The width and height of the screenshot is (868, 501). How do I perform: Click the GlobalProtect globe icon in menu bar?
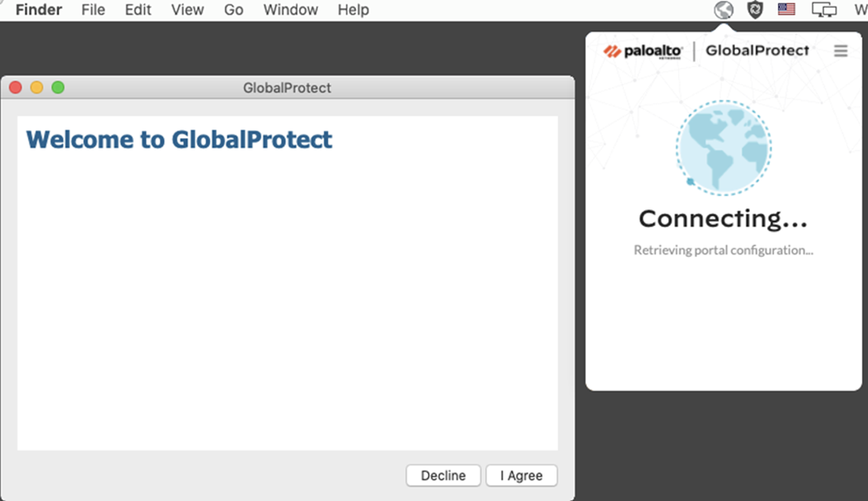[x=723, y=10]
